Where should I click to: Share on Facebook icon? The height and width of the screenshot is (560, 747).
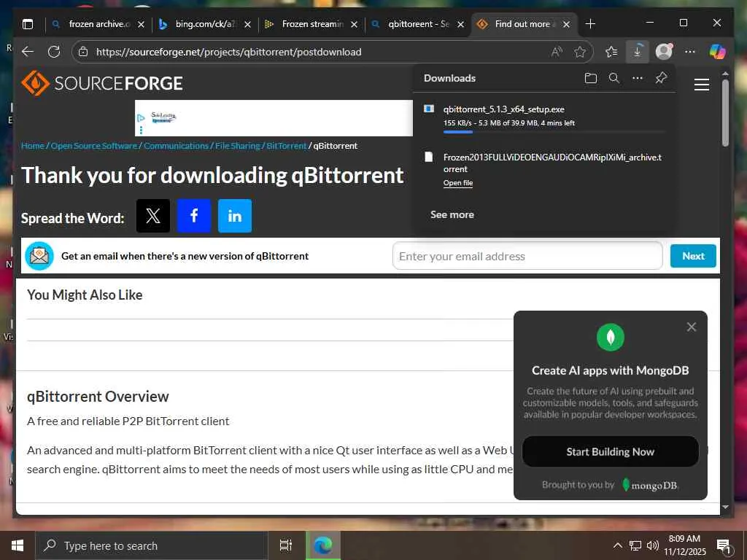(x=194, y=216)
